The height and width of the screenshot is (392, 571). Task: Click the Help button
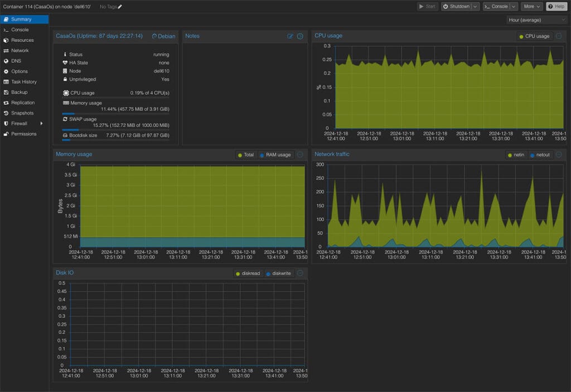[556, 6]
